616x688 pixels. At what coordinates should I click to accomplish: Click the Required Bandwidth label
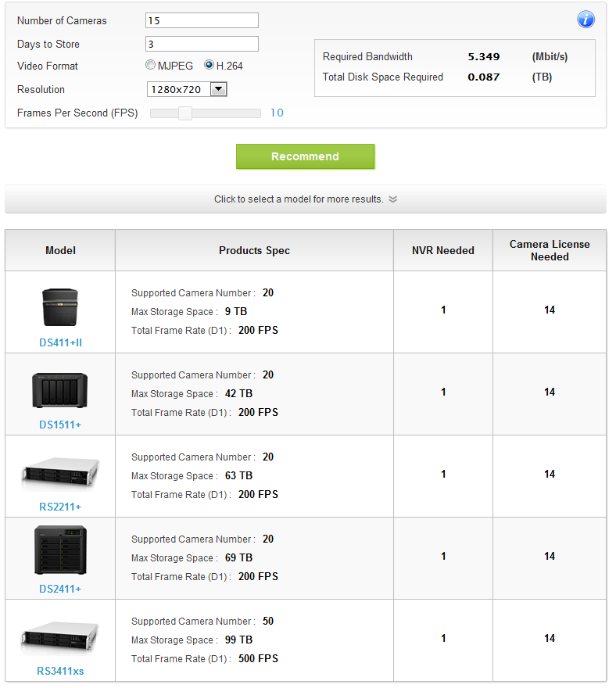click(367, 56)
